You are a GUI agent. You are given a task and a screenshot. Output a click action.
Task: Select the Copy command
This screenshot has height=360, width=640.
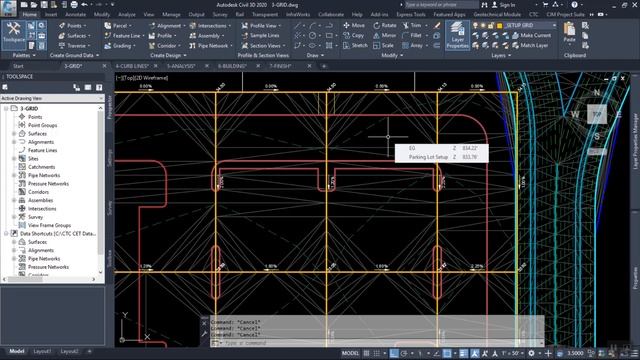coord(353,36)
